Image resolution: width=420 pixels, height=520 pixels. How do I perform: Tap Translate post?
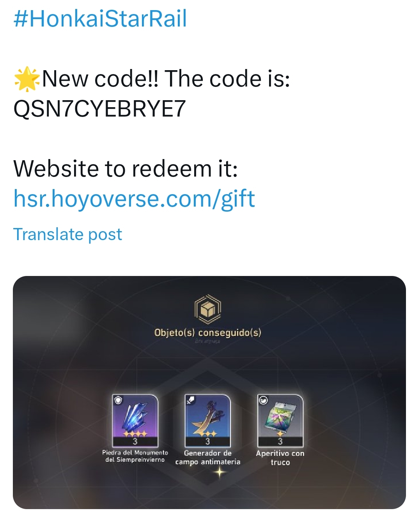tap(68, 234)
